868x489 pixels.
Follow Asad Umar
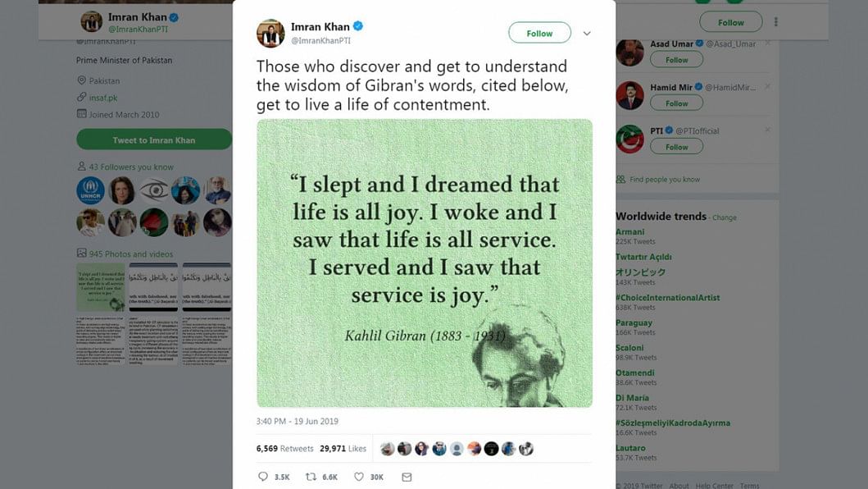tap(676, 60)
